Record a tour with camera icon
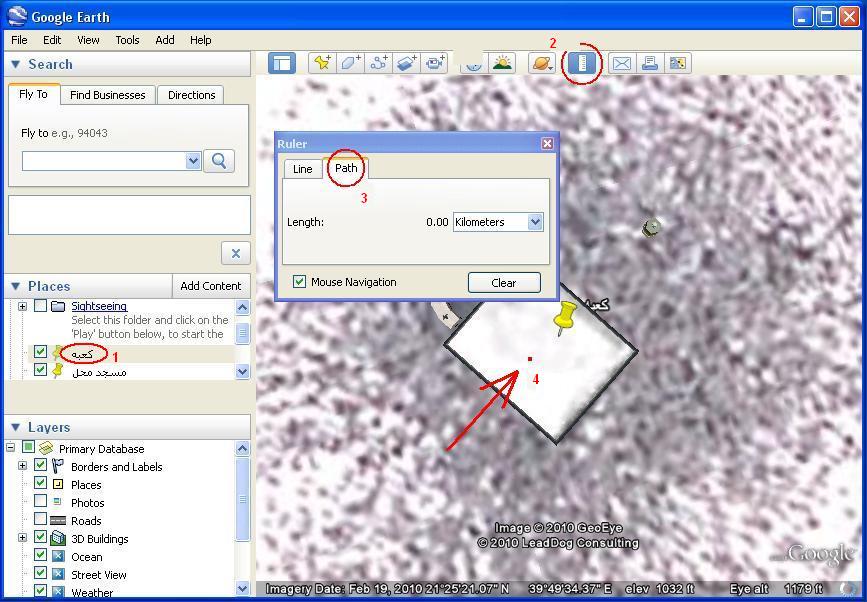 435,63
